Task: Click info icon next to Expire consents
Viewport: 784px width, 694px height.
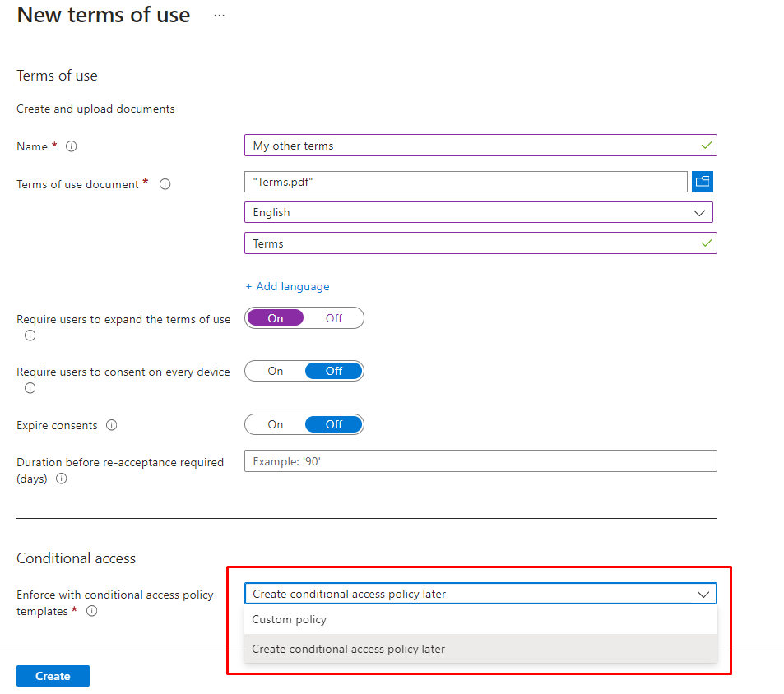Action: pos(112,425)
